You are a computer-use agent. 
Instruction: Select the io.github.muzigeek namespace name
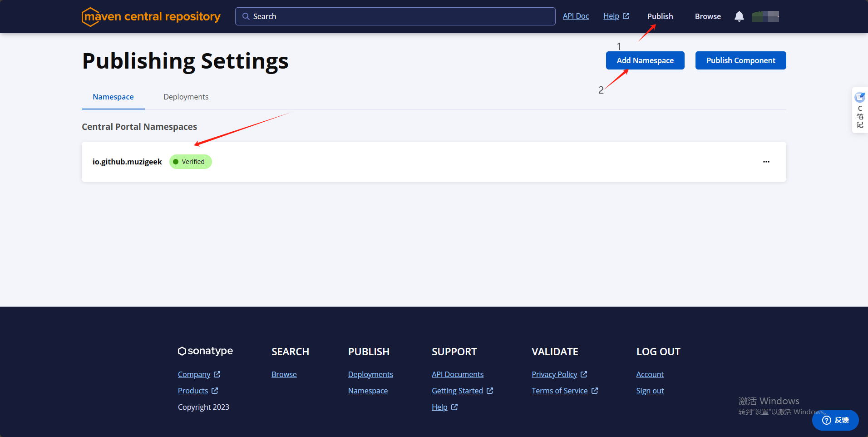tap(127, 162)
